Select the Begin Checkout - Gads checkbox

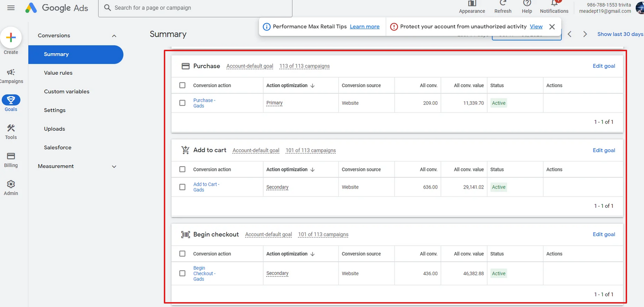click(182, 274)
